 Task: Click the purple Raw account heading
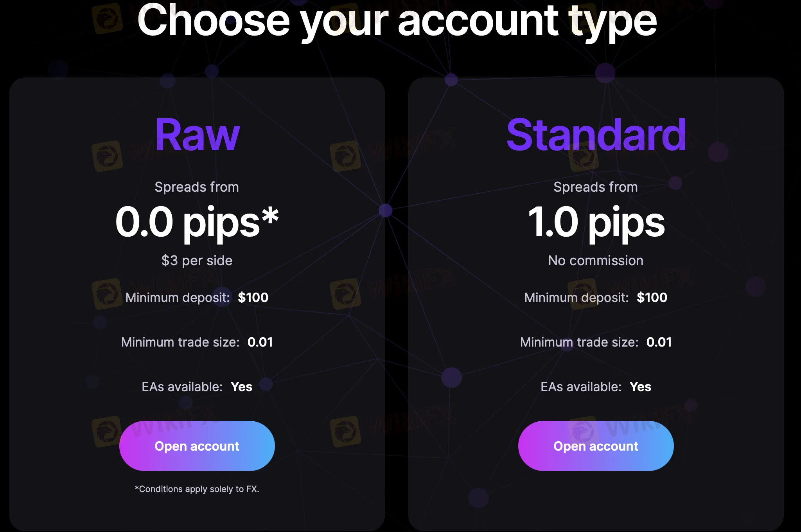click(x=198, y=135)
